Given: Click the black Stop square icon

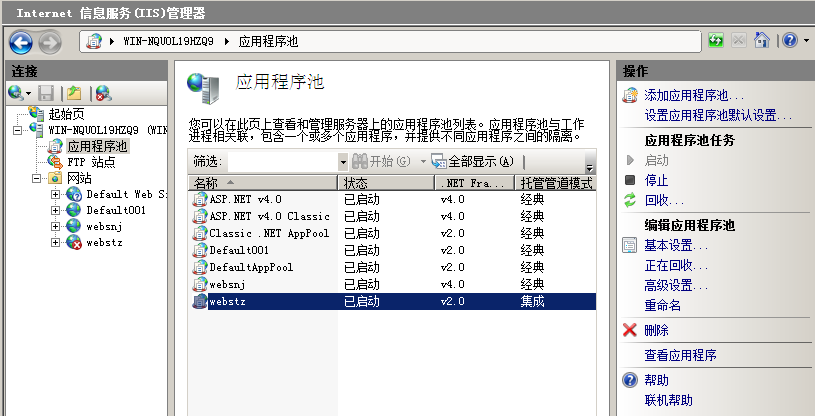Looking at the screenshot, I should click(630, 180).
